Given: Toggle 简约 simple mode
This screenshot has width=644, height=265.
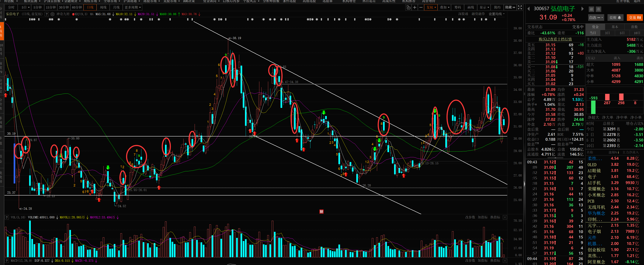Looking at the screenshot, I should [x=497, y=8].
